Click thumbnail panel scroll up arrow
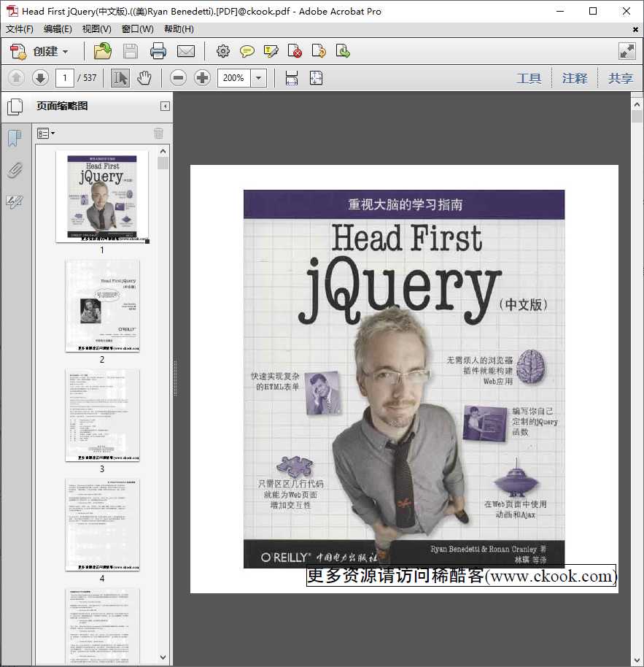Screen dimensions: 644x667 (163, 151)
